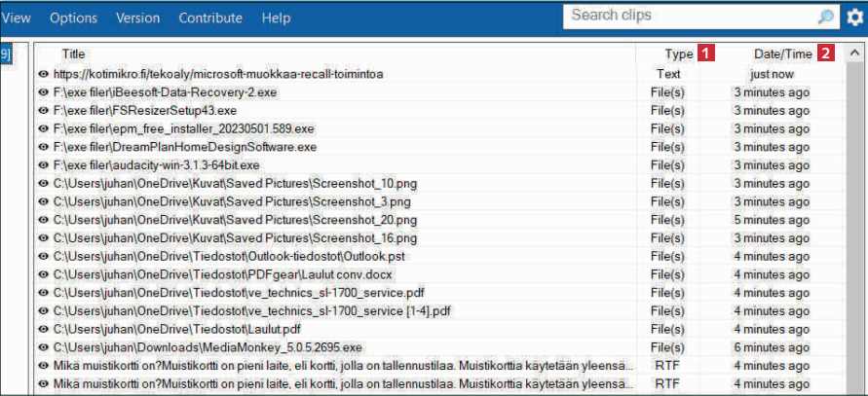The width and height of the screenshot is (868, 396).
Task: Toggle eye icon for FSResizerSetup43.exe clip
Action: pyautogui.click(x=43, y=111)
